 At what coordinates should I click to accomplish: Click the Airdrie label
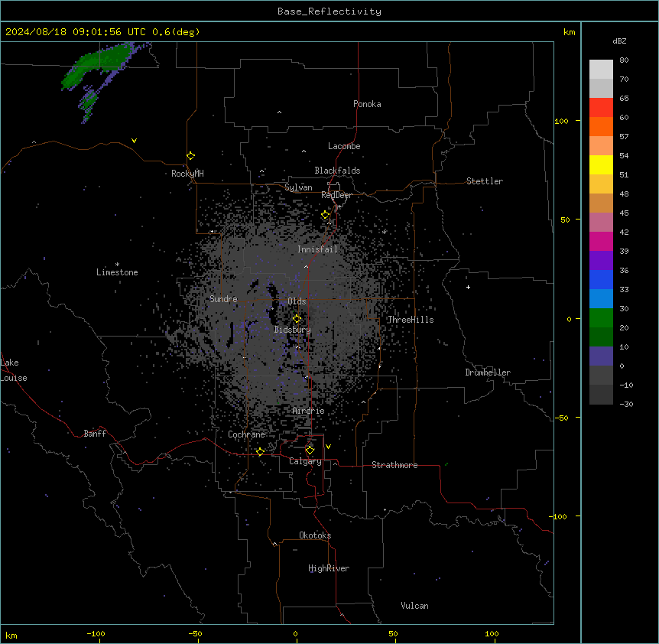[309, 411]
